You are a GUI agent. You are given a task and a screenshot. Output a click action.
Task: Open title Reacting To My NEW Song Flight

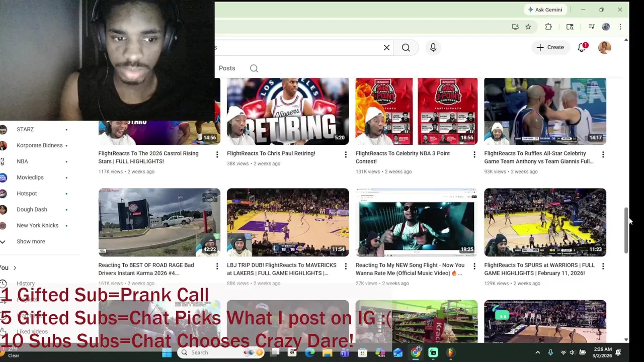[410, 269]
